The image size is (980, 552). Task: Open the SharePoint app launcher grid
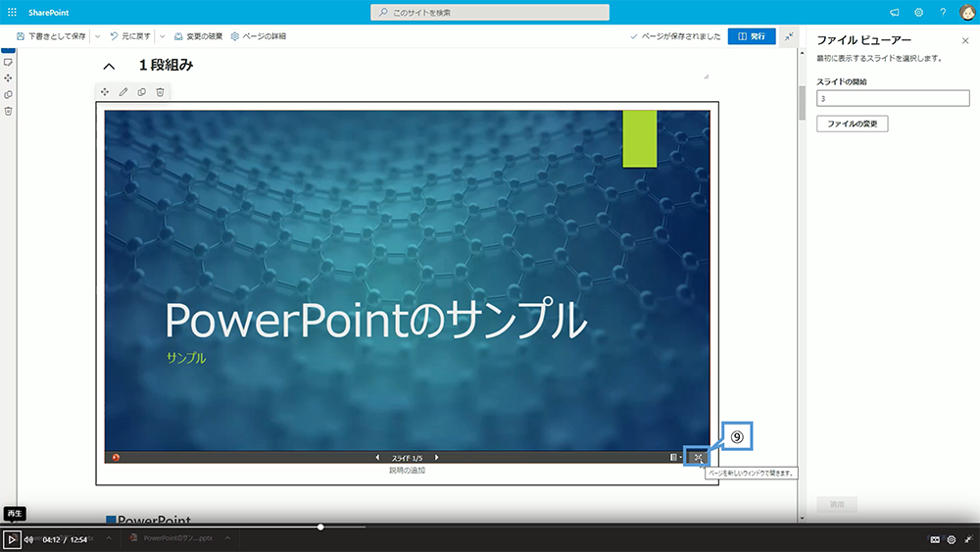tap(12, 12)
